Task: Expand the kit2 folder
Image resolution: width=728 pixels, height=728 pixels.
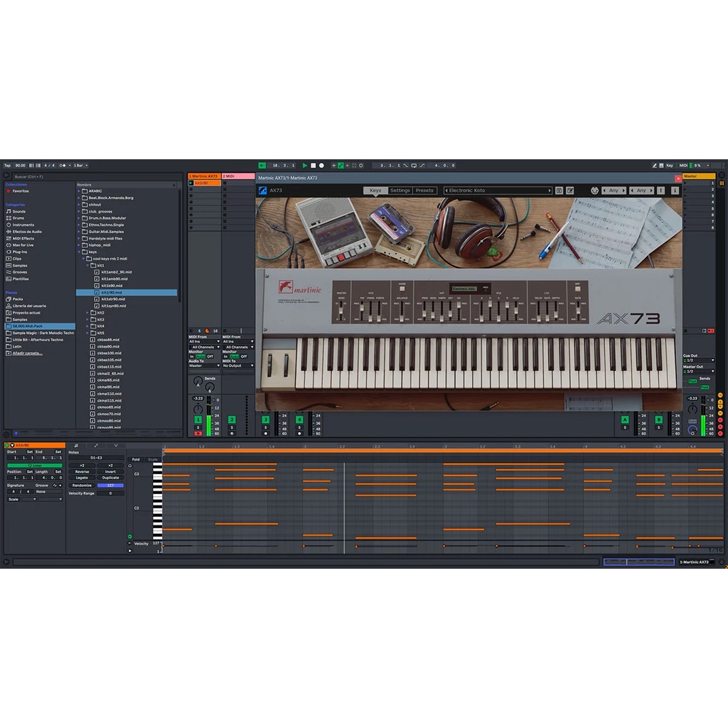Action: (x=87, y=313)
